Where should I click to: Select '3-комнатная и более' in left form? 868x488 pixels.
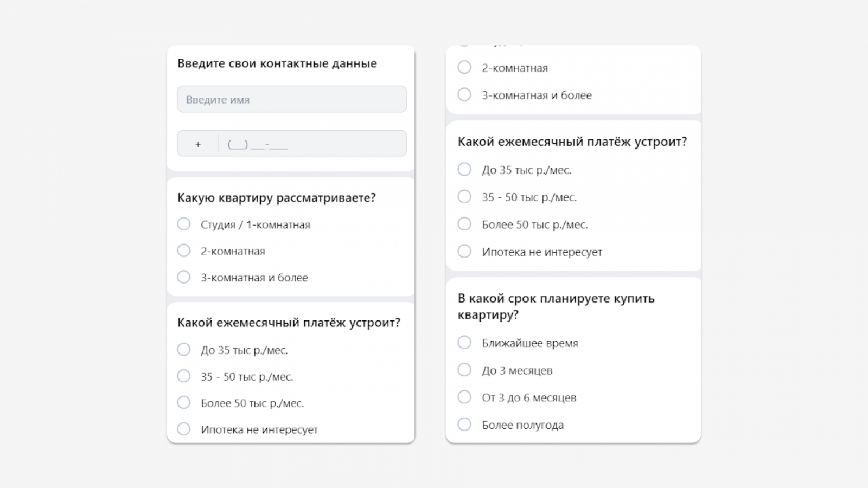184,277
